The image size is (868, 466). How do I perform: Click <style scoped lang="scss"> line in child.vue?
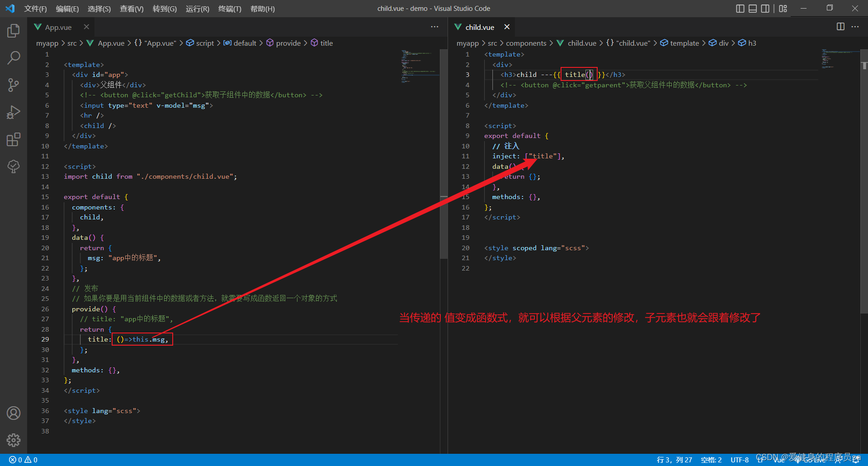pos(537,248)
